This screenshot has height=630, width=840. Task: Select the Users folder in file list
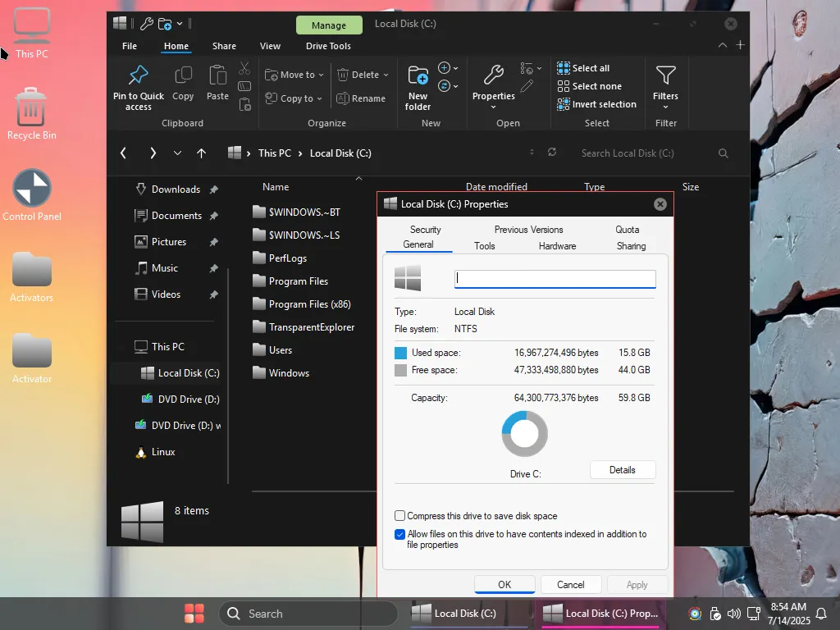coord(280,349)
